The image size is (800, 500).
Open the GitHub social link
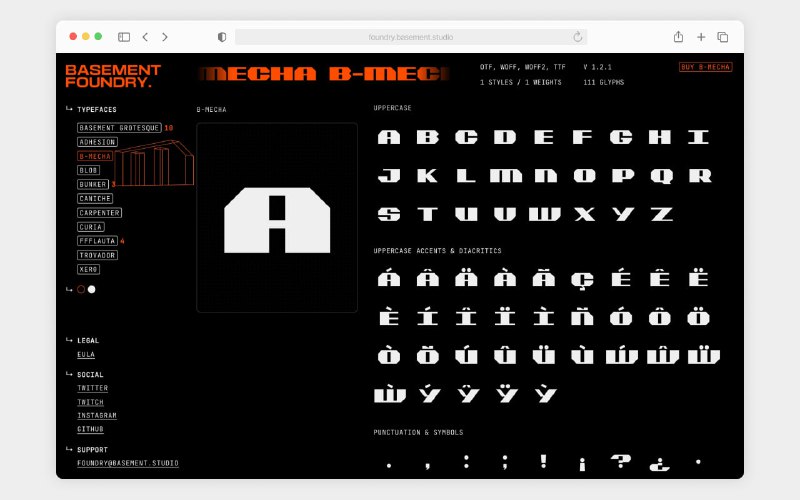point(90,429)
